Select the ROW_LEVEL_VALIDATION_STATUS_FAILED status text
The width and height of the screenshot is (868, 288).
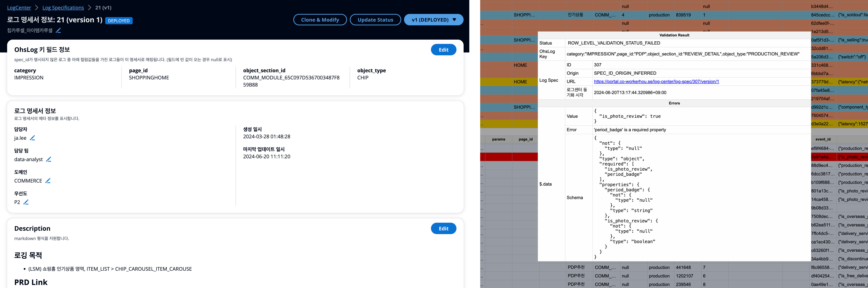[614, 43]
